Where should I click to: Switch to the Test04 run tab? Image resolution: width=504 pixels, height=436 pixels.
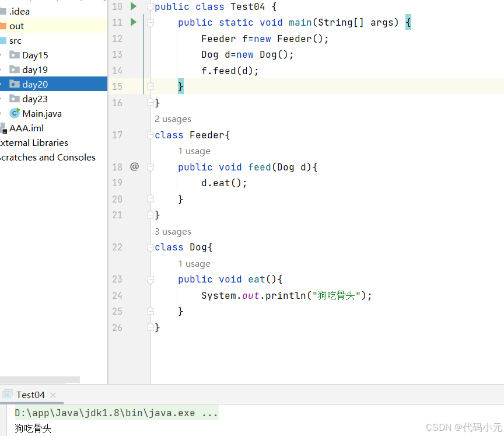click(x=30, y=395)
